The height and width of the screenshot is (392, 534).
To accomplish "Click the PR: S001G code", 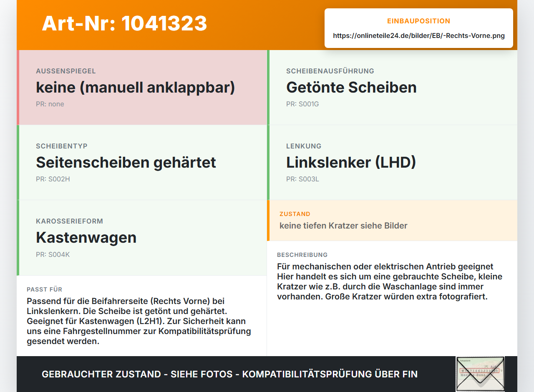I will pyautogui.click(x=302, y=104).
